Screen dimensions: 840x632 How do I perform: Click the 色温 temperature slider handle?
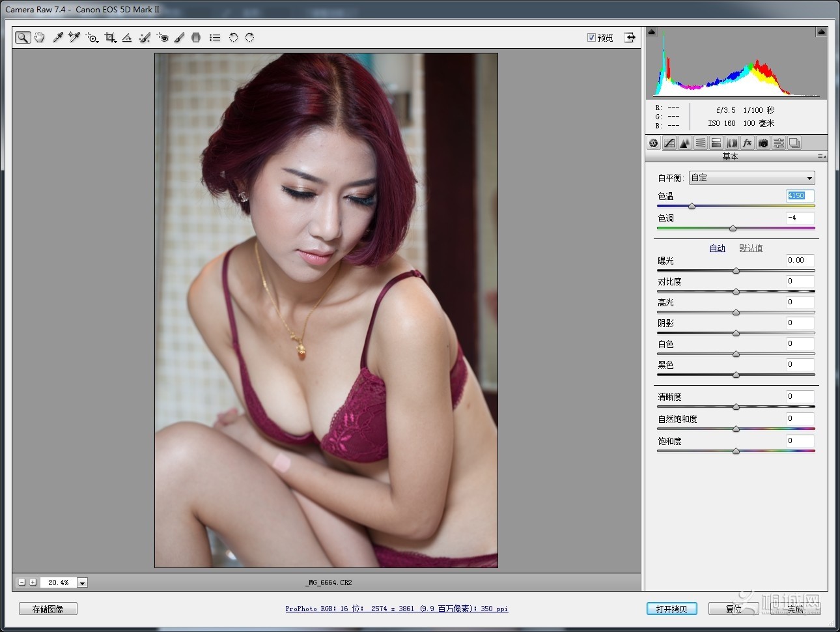(x=692, y=207)
